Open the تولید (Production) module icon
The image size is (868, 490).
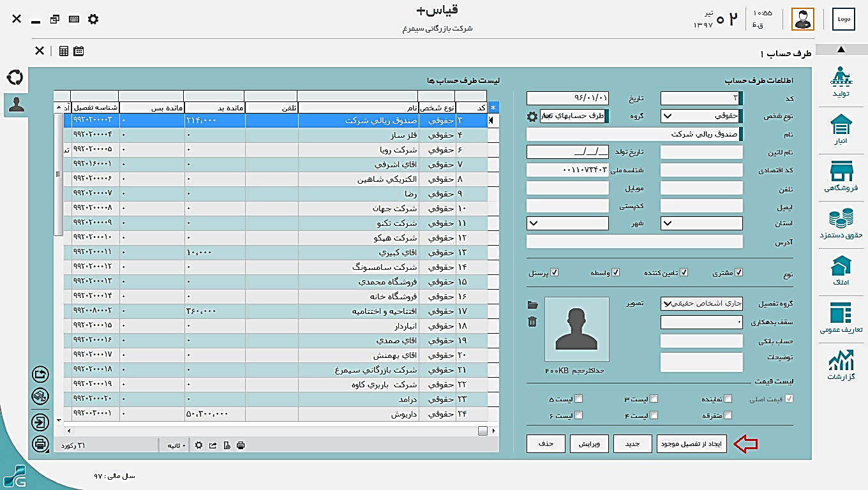pyautogui.click(x=841, y=82)
